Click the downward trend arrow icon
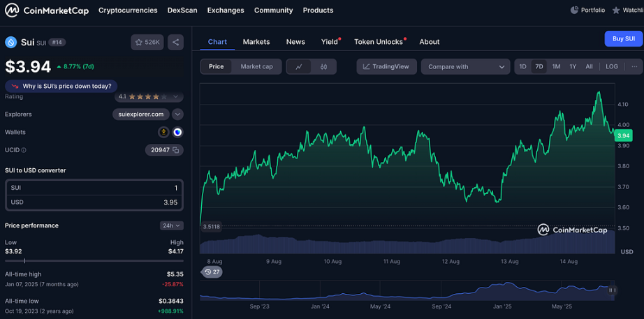This screenshot has height=319, width=644. [15, 87]
